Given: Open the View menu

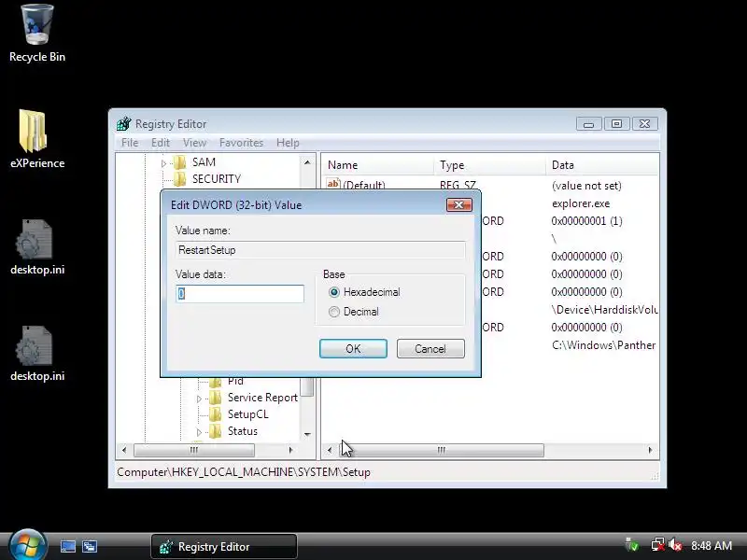Looking at the screenshot, I should click(x=194, y=143).
